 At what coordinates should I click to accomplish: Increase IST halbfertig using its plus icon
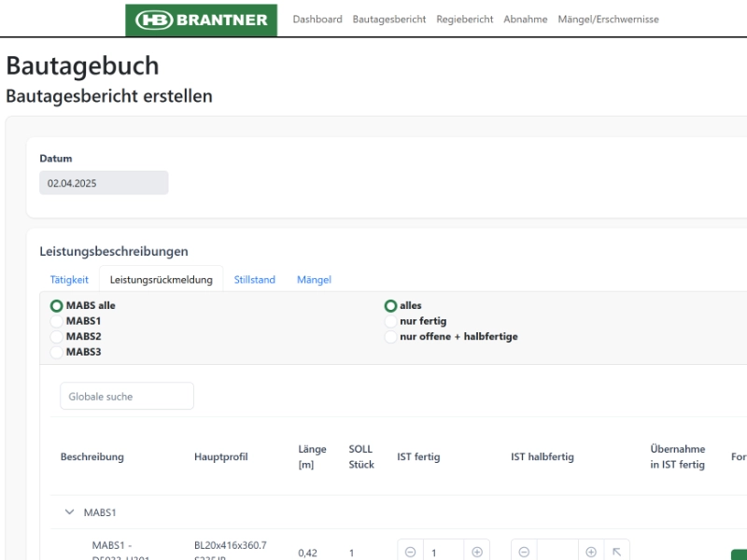(590, 551)
